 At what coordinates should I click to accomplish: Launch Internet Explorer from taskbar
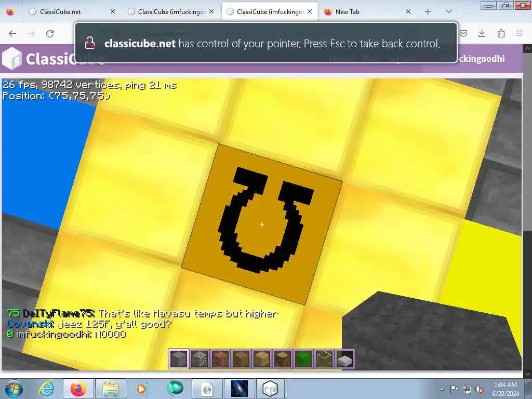[x=46, y=389]
